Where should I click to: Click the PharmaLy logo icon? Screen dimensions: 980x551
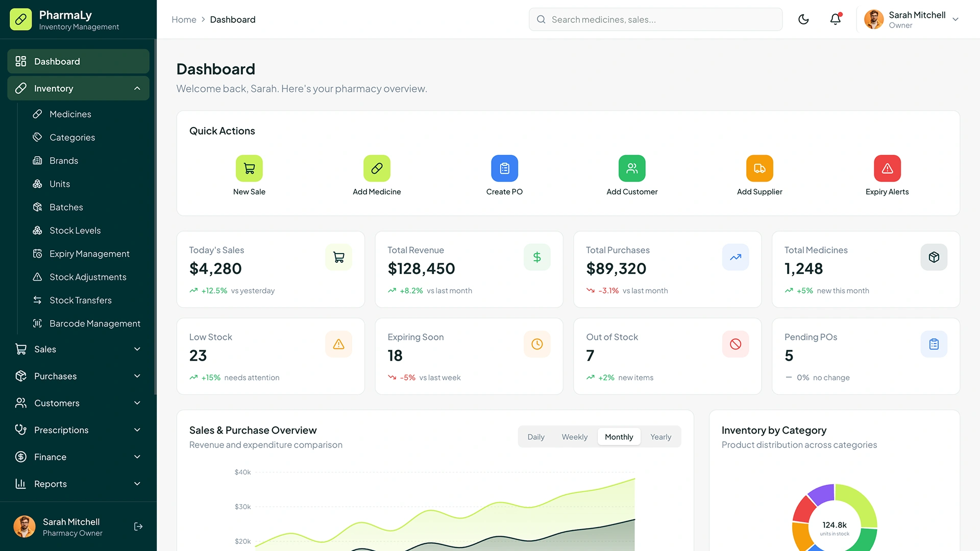coord(21,19)
